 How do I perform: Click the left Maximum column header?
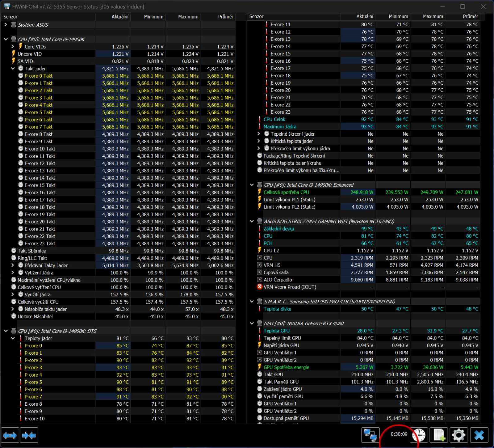pyautogui.click(x=183, y=17)
